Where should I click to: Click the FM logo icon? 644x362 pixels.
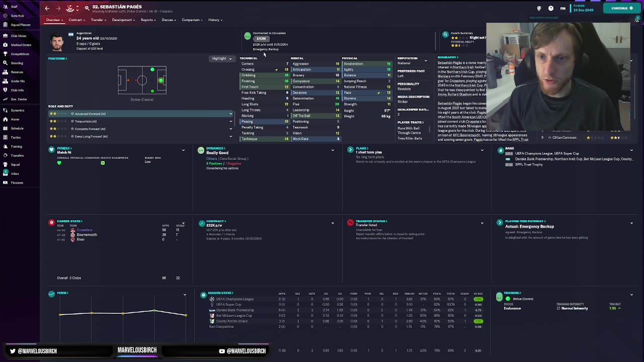pos(562,8)
